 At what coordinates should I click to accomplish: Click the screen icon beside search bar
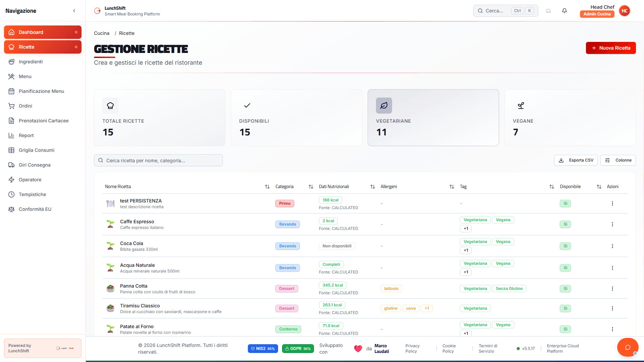548,11
